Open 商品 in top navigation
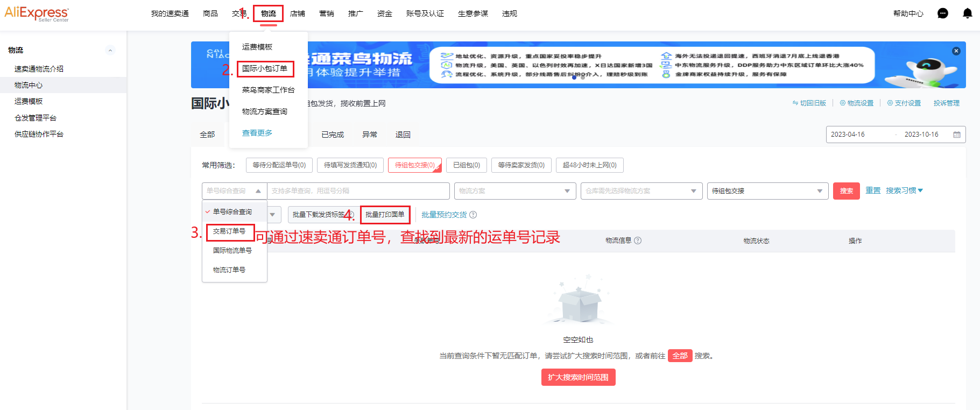This screenshot has width=980, height=410. [x=210, y=13]
